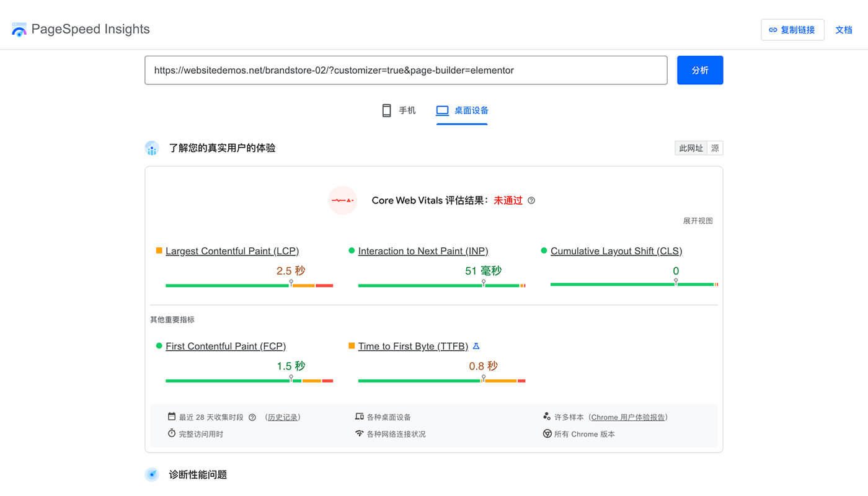Click the laptop icon in the 桌面设备 tab
Screen dimensions: 868x496
pos(442,110)
